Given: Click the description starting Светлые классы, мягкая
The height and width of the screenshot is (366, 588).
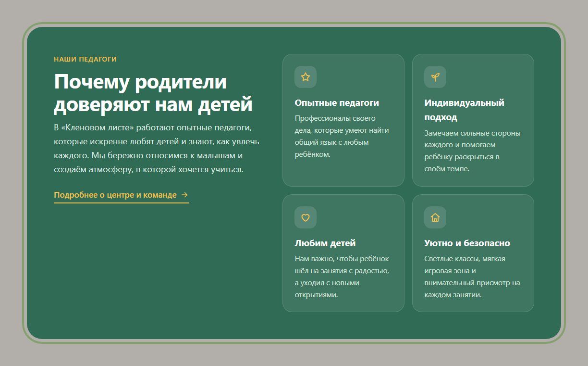Looking at the screenshot, I should tap(472, 277).
